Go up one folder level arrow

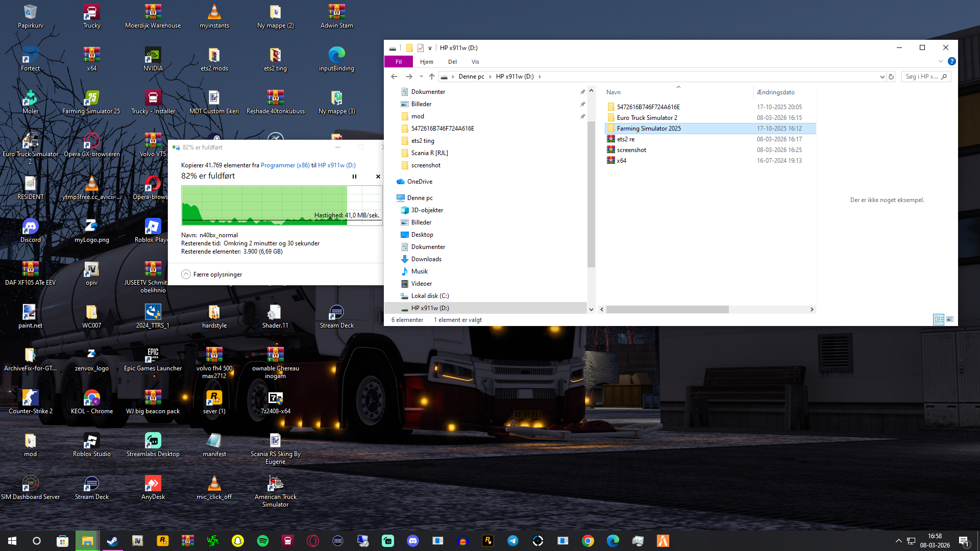pos(432,77)
